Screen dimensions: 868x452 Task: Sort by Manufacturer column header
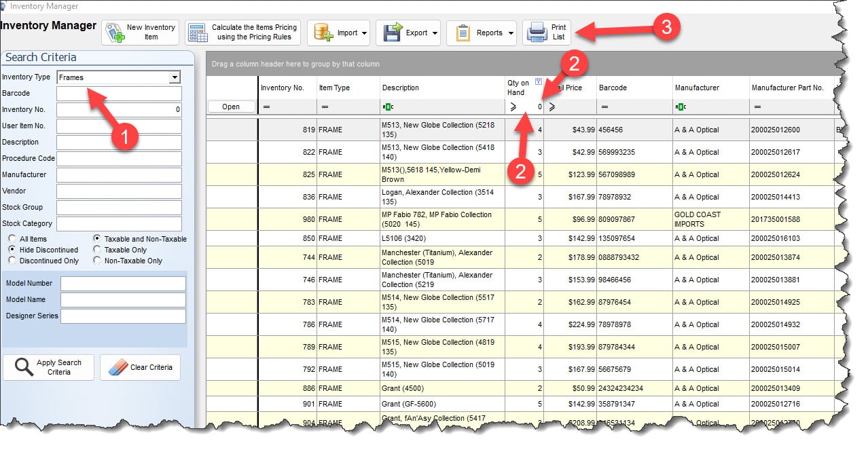[710, 88]
